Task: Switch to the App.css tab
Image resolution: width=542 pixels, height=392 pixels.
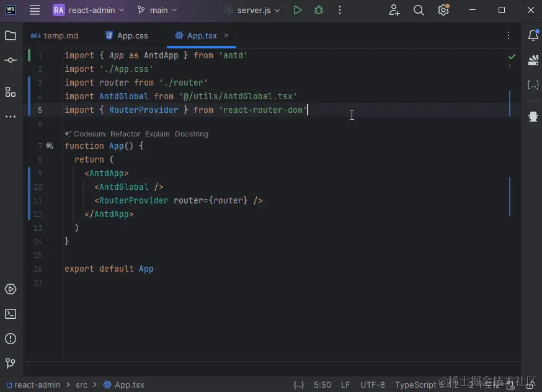Action: [x=127, y=35]
